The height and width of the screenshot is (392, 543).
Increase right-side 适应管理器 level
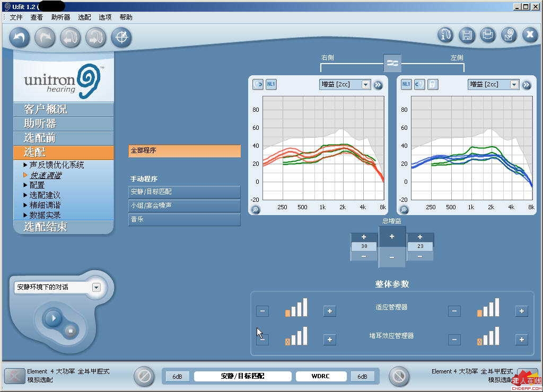click(x=330, y=311)
